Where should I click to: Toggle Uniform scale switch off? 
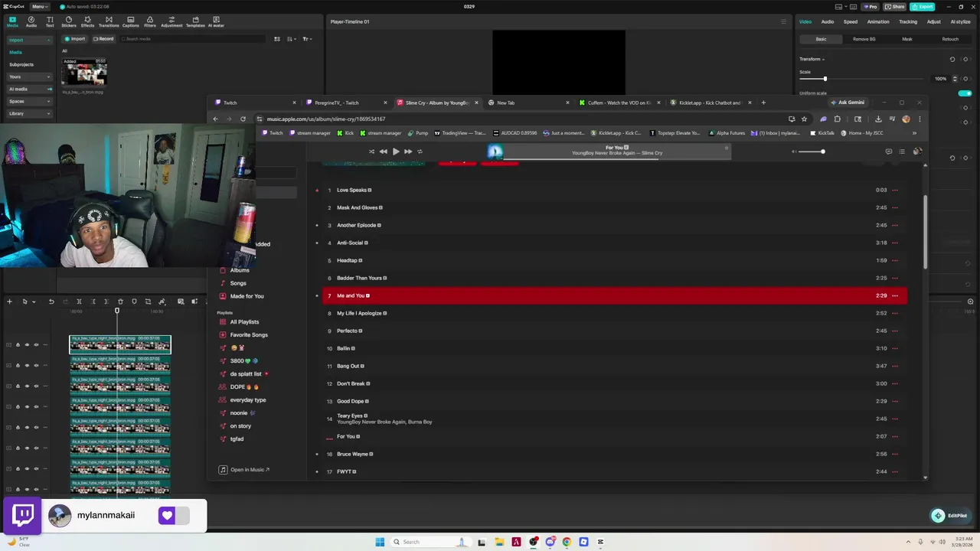click(x=965, y=93)
